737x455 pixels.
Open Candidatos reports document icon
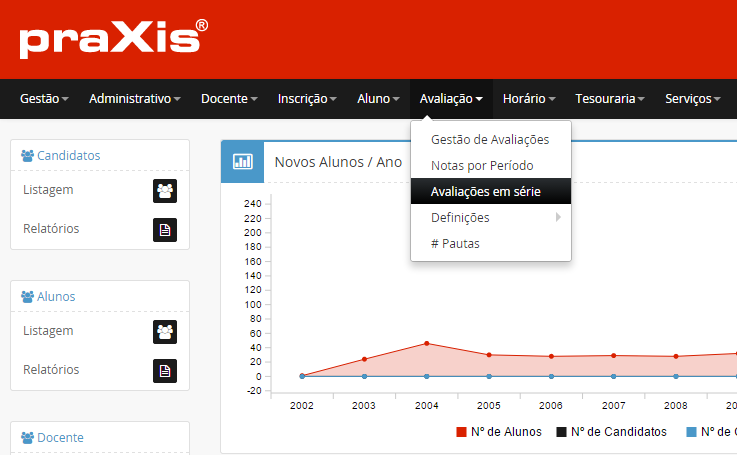(x=165, y=230)
